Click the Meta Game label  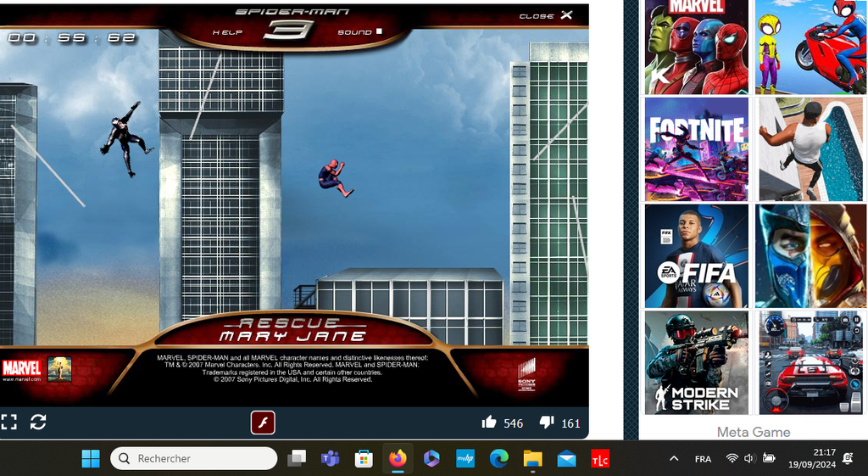tap(754, 432)
